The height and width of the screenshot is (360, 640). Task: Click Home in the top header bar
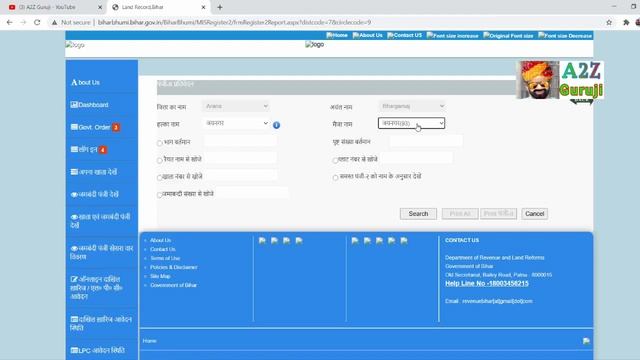point(337,36)
